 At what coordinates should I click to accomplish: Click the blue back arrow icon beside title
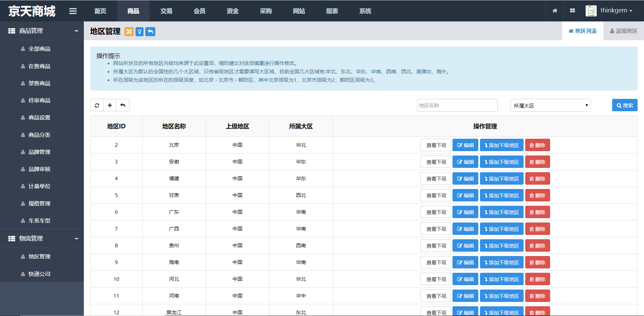click(150, 31)
